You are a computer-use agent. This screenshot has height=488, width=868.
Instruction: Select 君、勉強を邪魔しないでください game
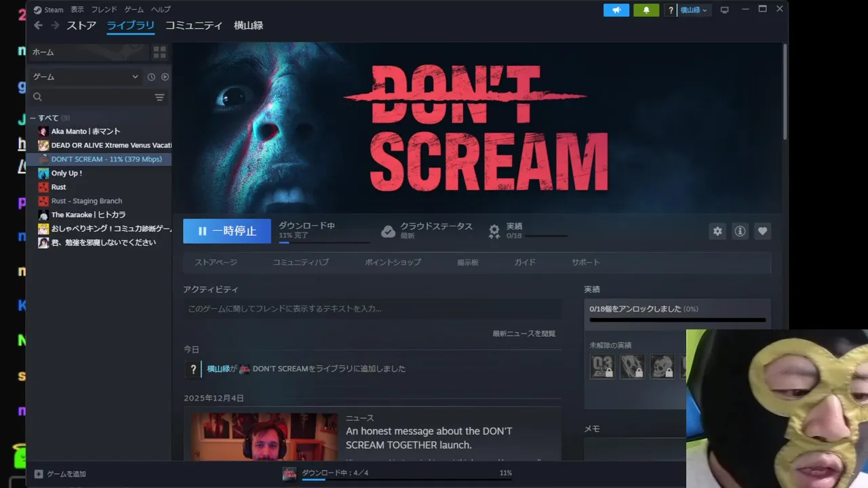click(99, 243)
